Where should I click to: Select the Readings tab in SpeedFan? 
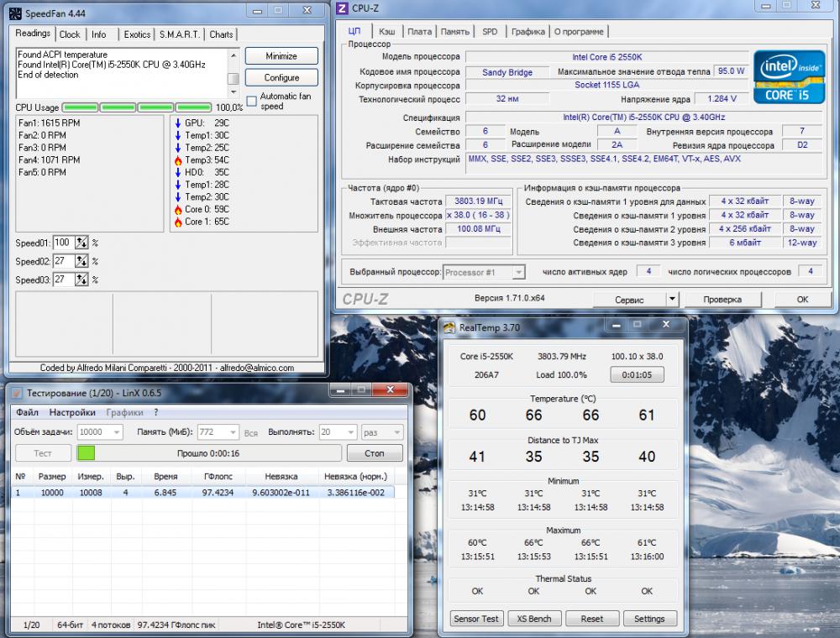click(x=33, y=34)
